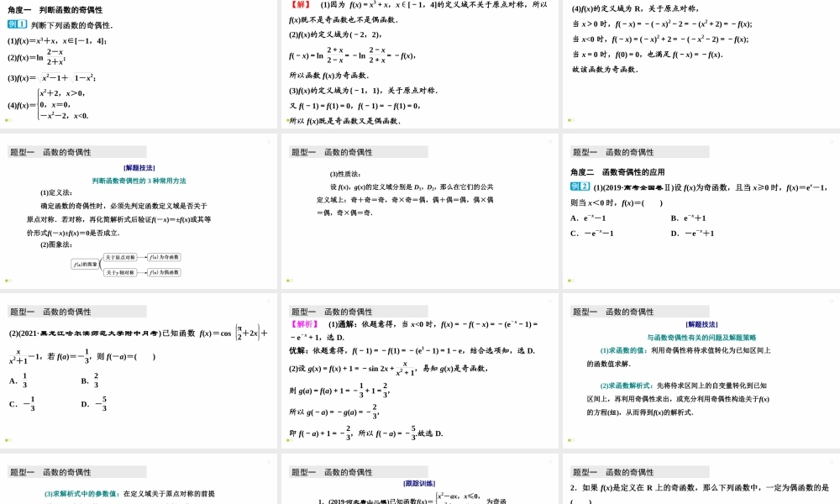Select answer option B. 2/3
This screenshot has width=840, height=504.
pos(90,381)
